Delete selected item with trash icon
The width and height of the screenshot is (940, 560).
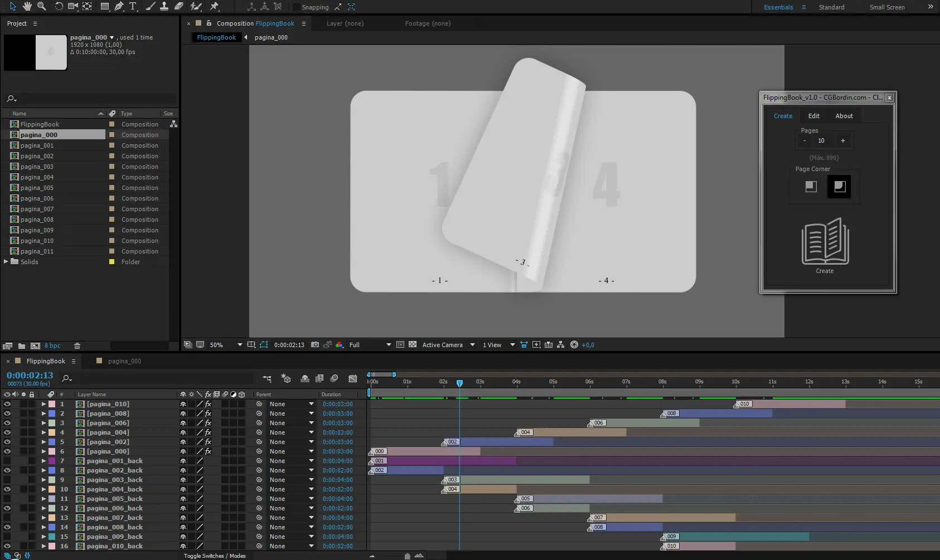point(77,346)
